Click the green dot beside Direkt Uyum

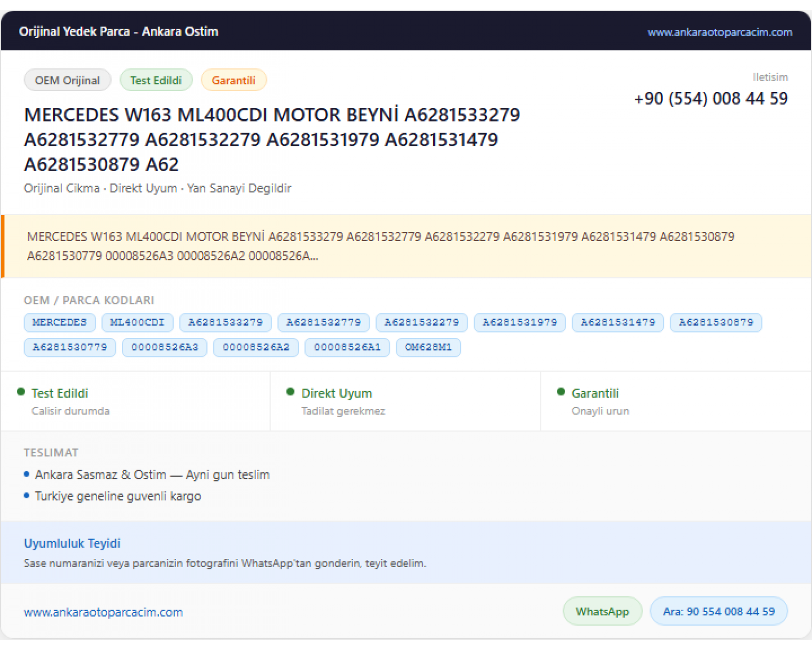290,392
